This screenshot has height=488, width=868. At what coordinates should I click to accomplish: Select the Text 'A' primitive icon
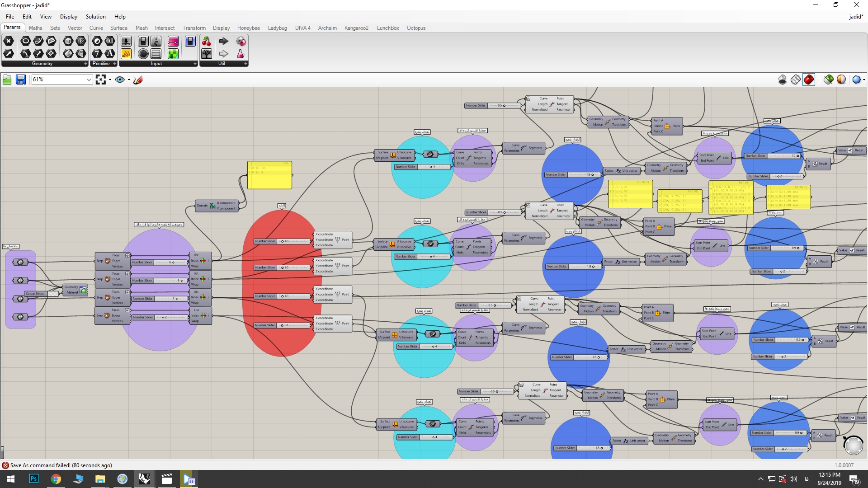click(110, 54)
